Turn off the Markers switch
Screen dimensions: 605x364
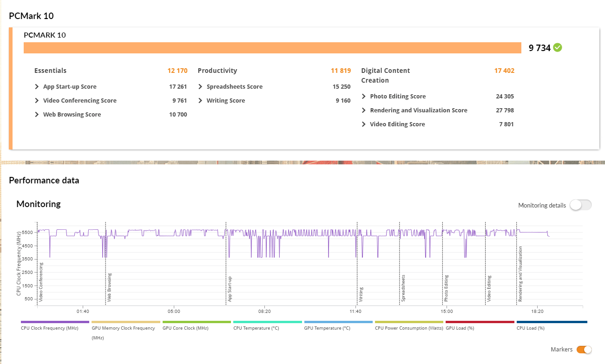[x=584, y=350]
